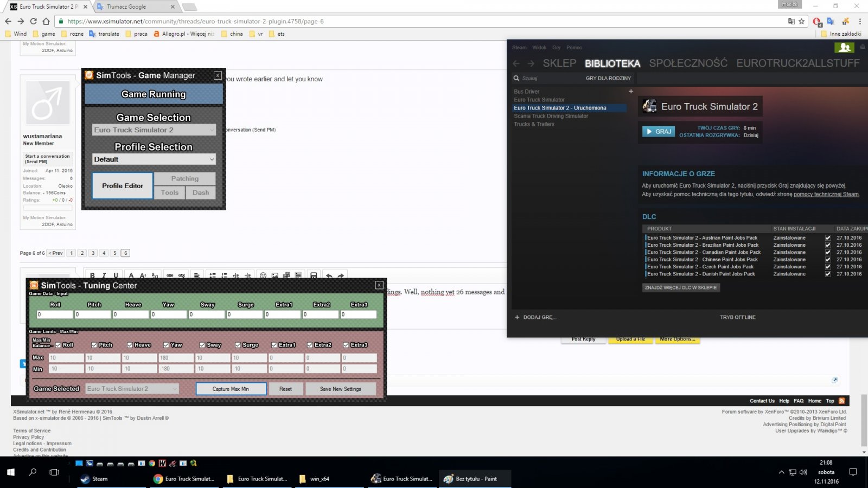Insert an image in the reply editor
This screenshot has width=868, height=488.
pos(275,275)
